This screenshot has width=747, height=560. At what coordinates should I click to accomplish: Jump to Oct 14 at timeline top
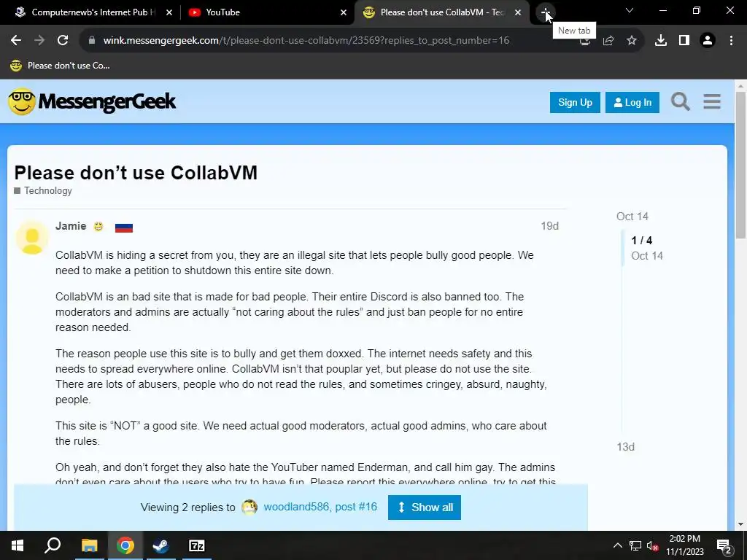click(632, 217)
